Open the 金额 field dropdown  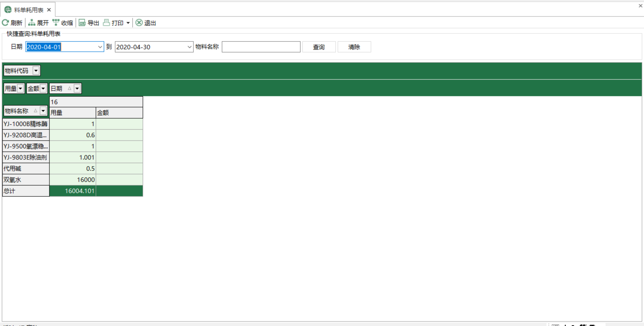[x=43, y=88]
